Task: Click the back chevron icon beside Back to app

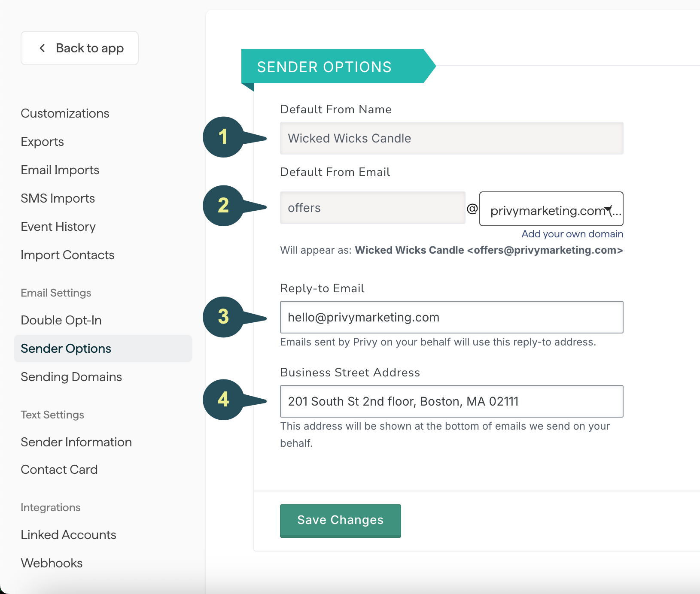Action: point(42,48)
